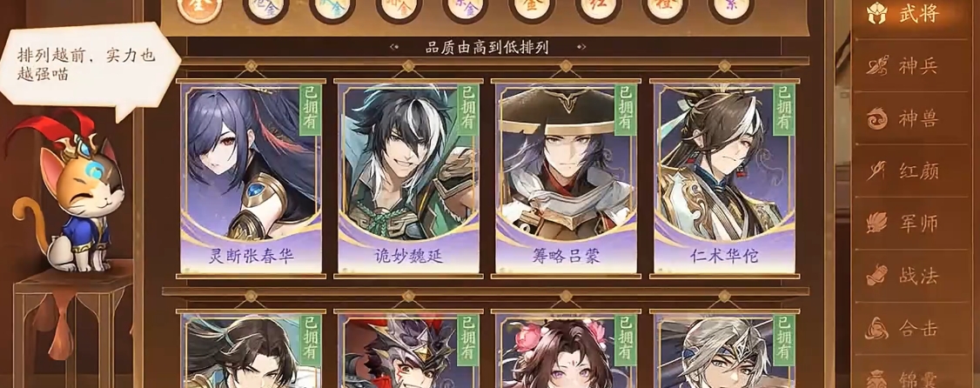Choose the orange 橙 quality filter
980x388 pixels.
pos(665,9)
